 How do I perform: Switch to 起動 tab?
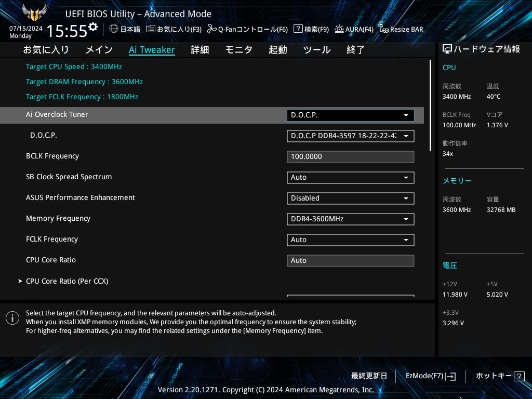click(x=278, y=50)
